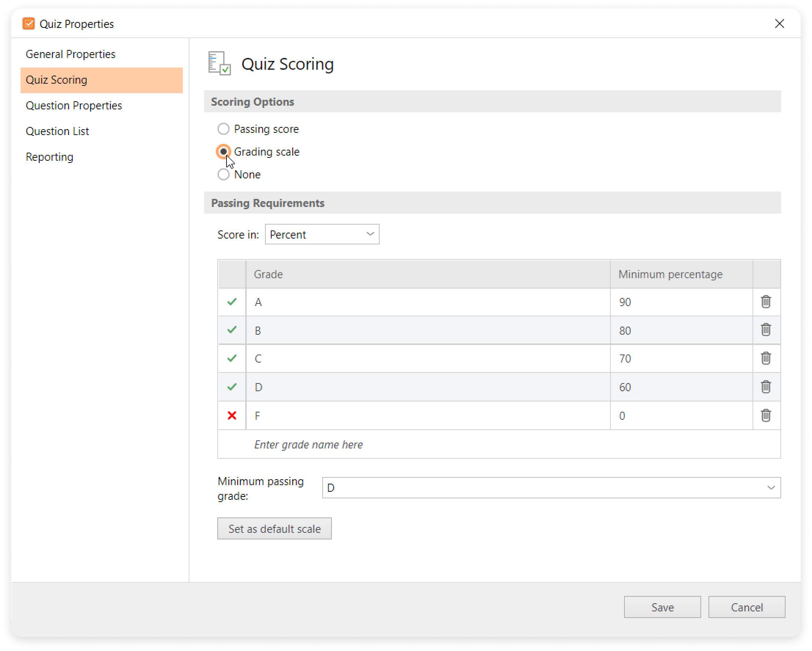Click the Save button
The width and height of the screenshot is (812, 651).
[663, 607]
